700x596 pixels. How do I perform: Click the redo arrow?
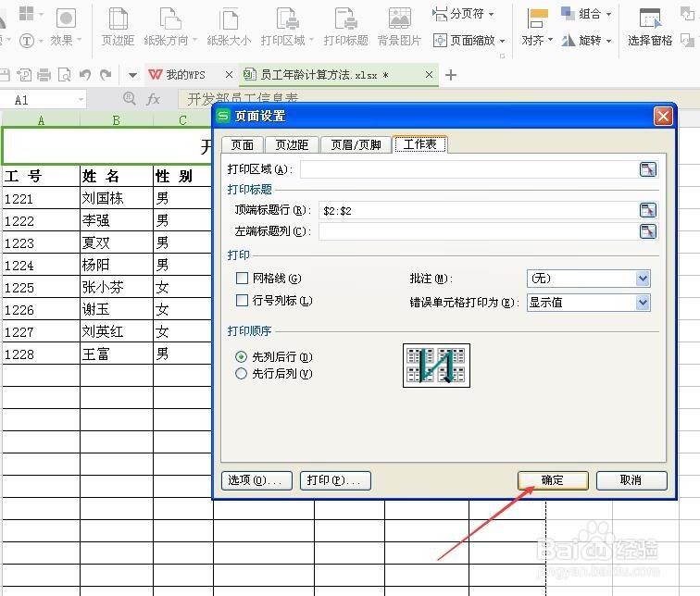point(106,74)
